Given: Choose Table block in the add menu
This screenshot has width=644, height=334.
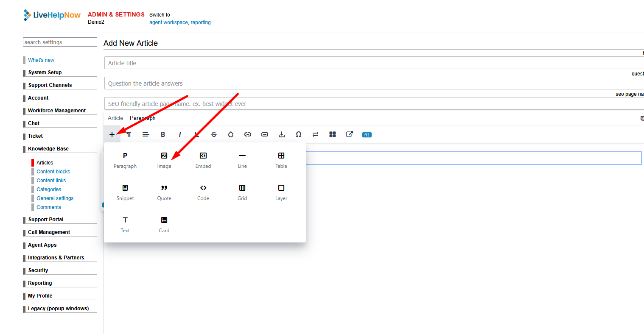Looking at the screenshot, I should 281,160.
